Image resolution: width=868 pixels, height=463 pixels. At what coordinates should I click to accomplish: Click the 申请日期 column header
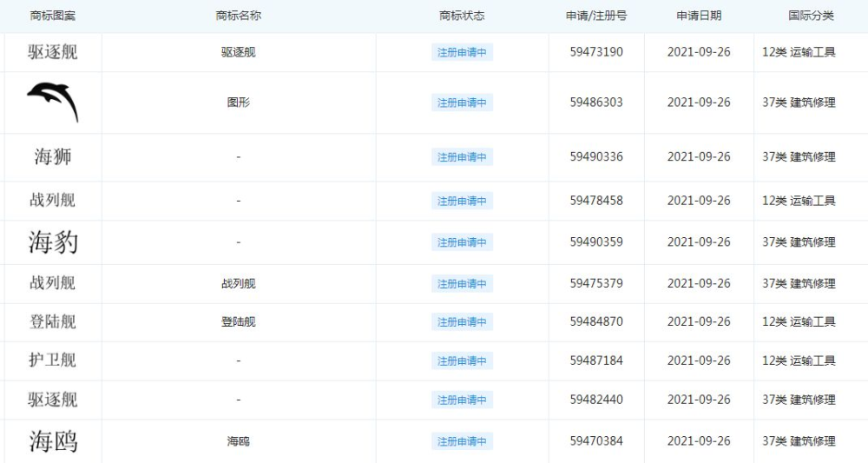click(699, 16)
